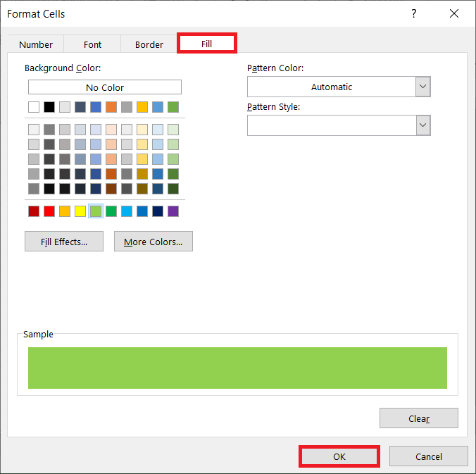476x474 pixels.
Task: Select standard orange swatch in bottom row
Action: 65,211
